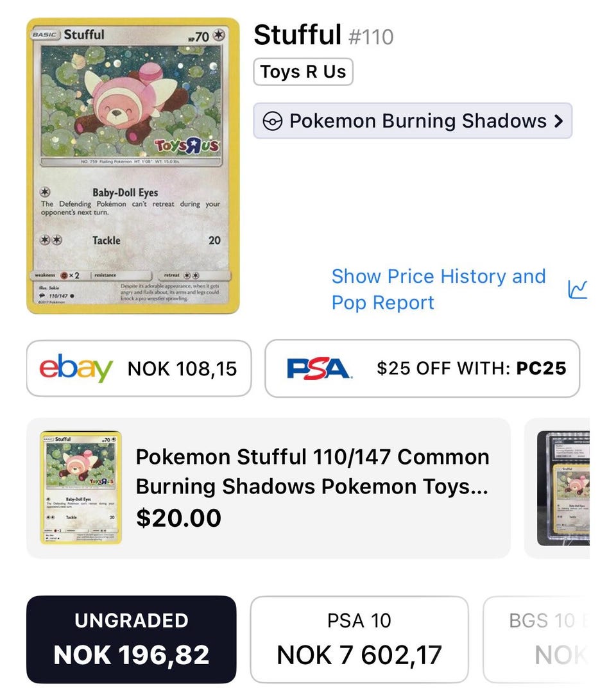Select the partially visible BGS 10 tab
This screenshot has height=693, width=616.
(x=536, y=639)
